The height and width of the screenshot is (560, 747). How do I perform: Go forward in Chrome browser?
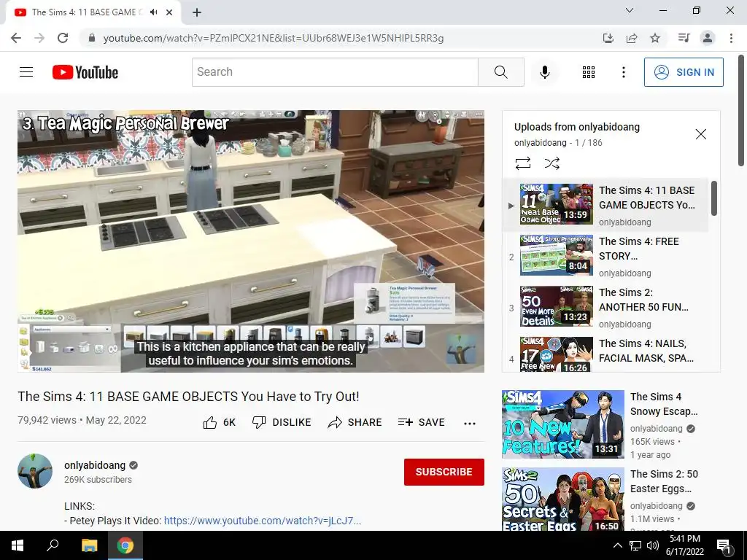click(x=39, y=38)
